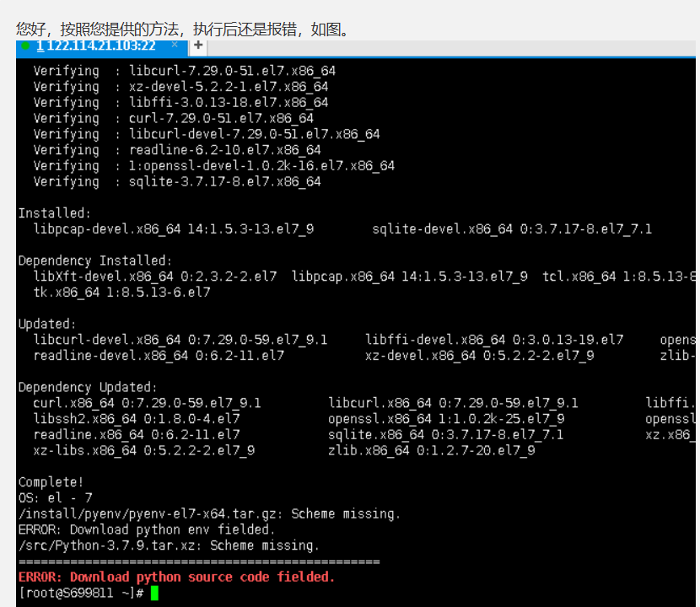Close the 122.114.21.103:22 session tab

click(175, 45)
